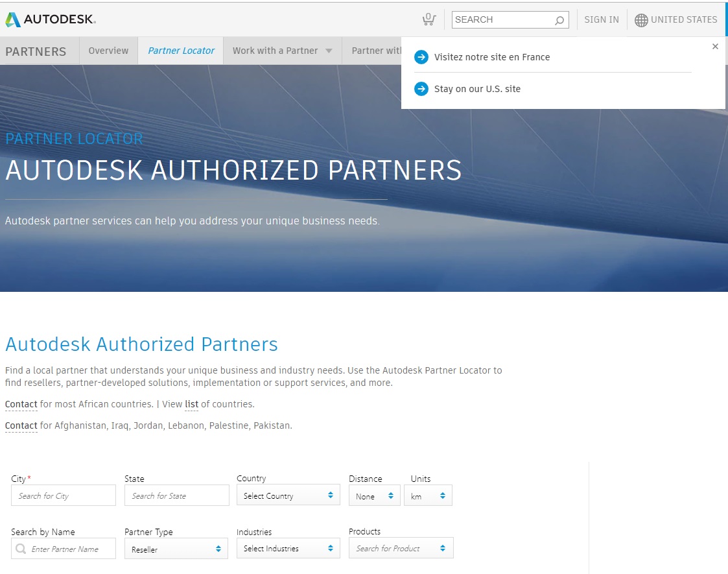This screenshot has width=728, height=574.
Task: View the list of African countries
Action: (x=191, y=404)
